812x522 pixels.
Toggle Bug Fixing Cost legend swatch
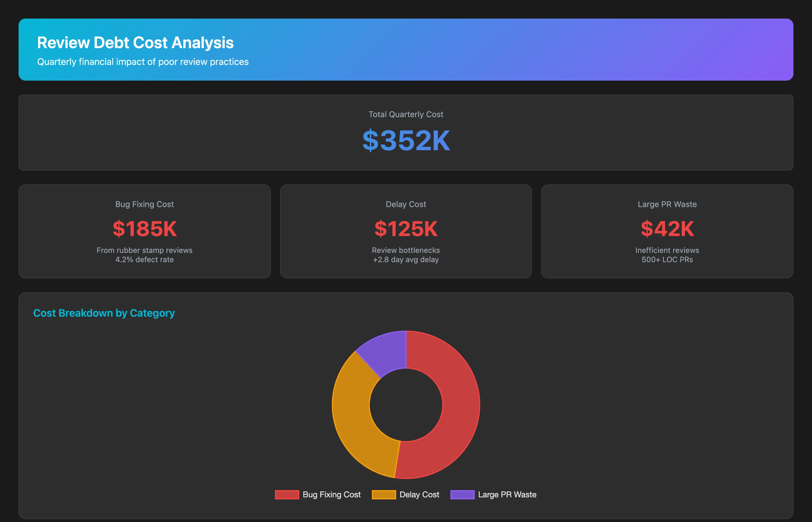click(287, 494)
